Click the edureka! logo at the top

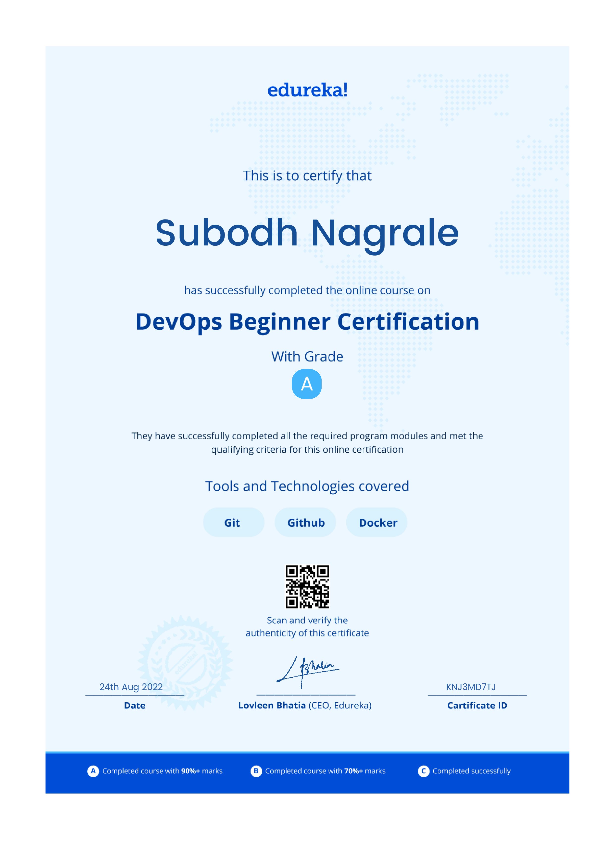307,90
